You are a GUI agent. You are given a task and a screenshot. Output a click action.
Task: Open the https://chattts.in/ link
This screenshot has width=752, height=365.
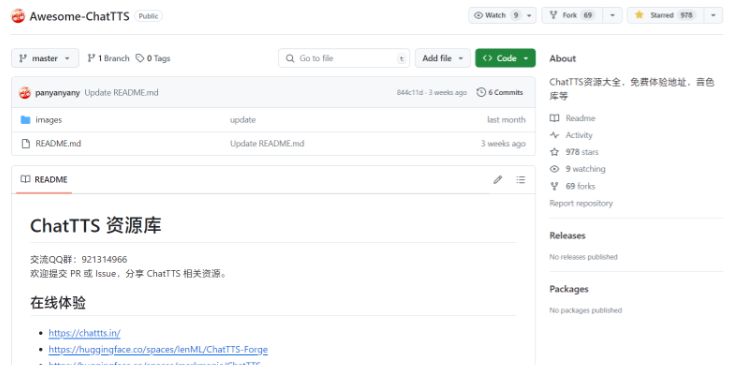(x=84, y=332)
